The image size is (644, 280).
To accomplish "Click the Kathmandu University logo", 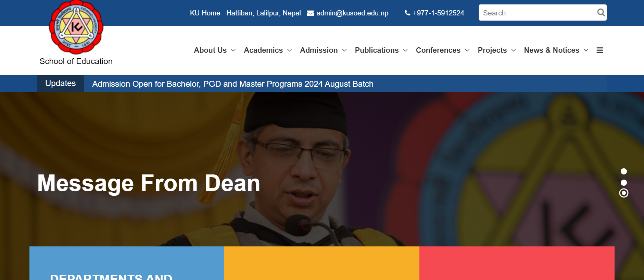I will 76,27.
